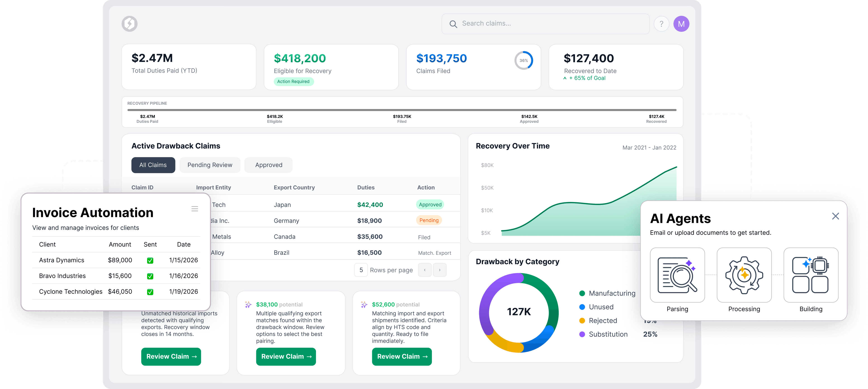Click the app logo in the top-left corner
The image size is (868, 389).
pyautogui.click(x=130, y=23)
